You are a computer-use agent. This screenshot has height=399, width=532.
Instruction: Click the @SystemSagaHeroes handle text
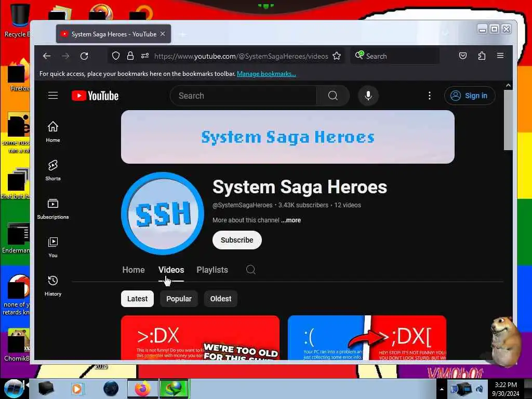(242, 205)
